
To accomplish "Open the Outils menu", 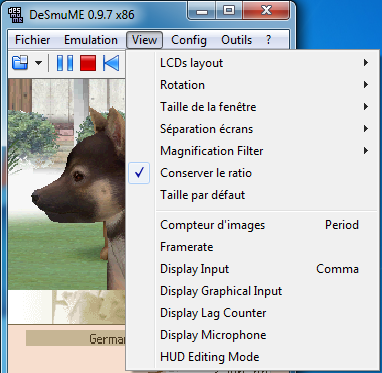I will pyautogui.click(x=236, y=40).
